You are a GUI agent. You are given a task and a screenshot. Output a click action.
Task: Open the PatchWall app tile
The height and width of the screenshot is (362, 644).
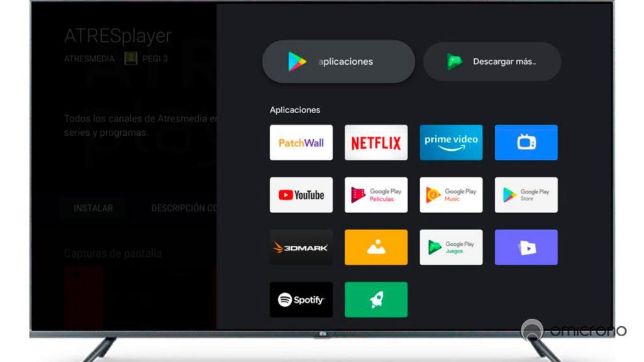301,143
